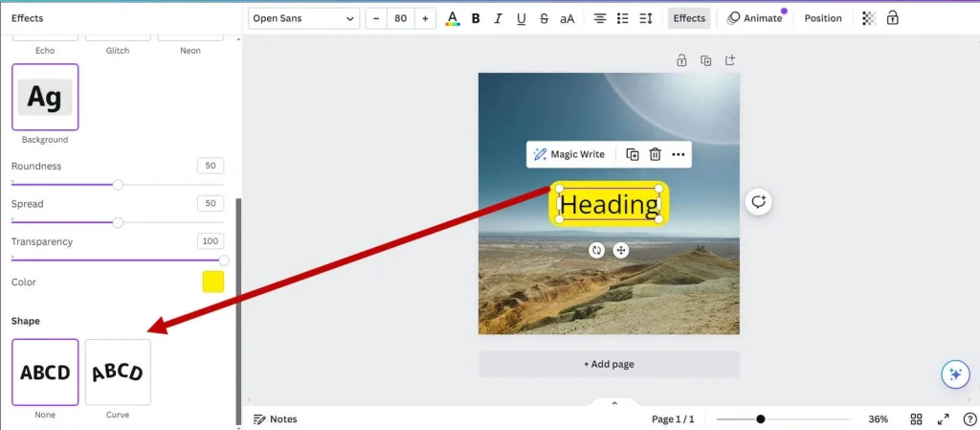Select the Curve text shape thumbnail

tap(118, 373)
